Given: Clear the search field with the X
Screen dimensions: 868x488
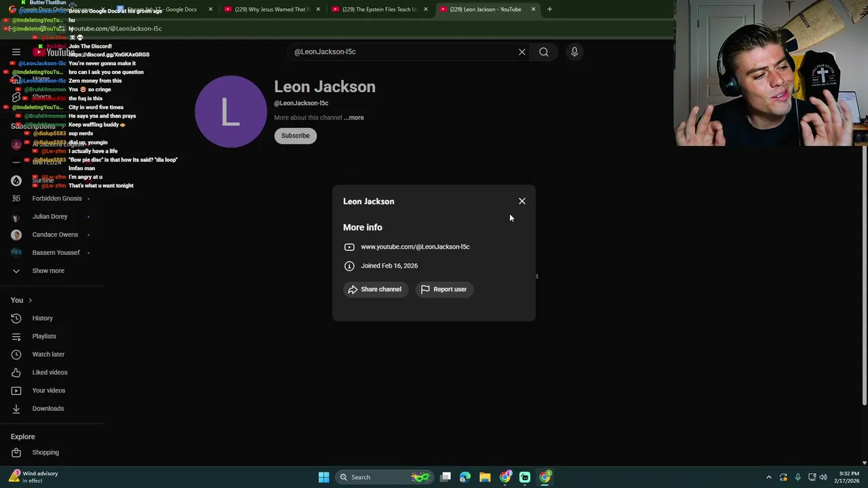Looking at the screenshot, I should point(522,52).
